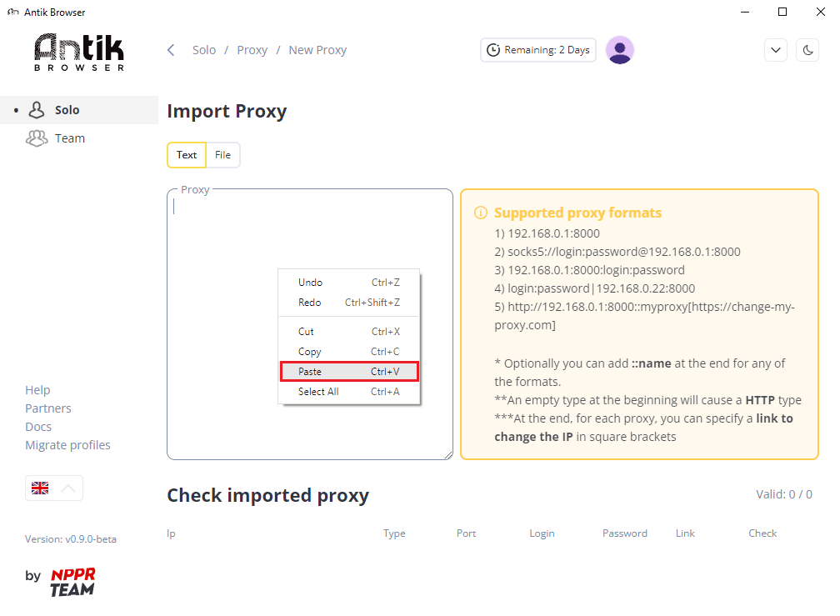Choose Select All in context menu
Image resolution: width=840 pixels, height=616 pixels.
(x=348, y=392)
